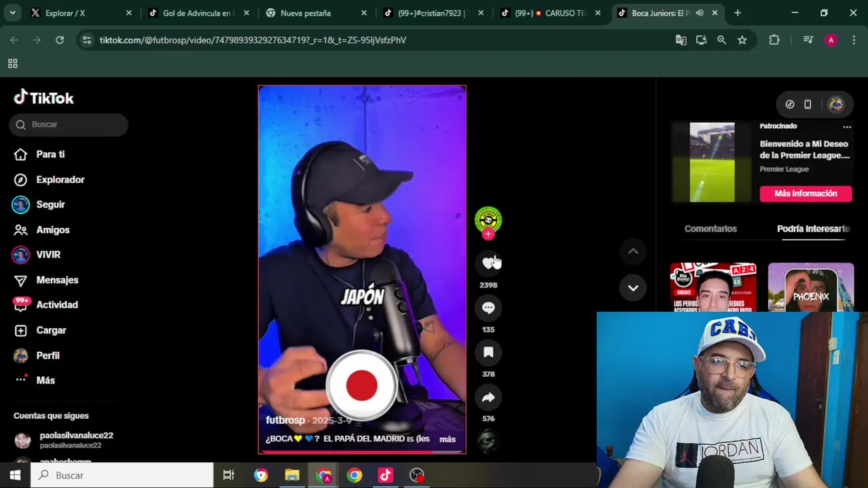Mute the Boca Juniors tab audio icon
This screenshot has width=868, height=488.
tap(699, 13)
